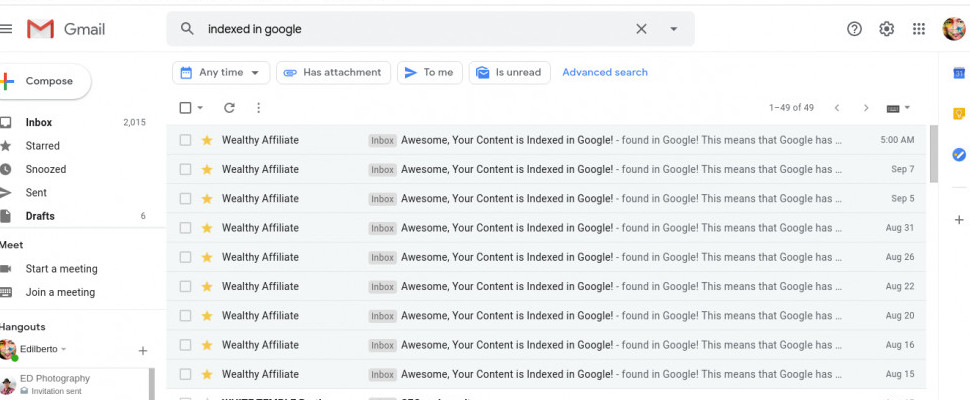Open Google Calendar side panel icon
970x400 pixels.
coord(959,73)
